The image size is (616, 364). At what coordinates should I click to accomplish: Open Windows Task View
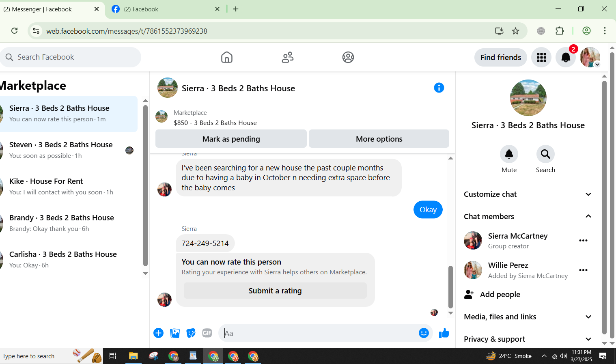[113, 356]
